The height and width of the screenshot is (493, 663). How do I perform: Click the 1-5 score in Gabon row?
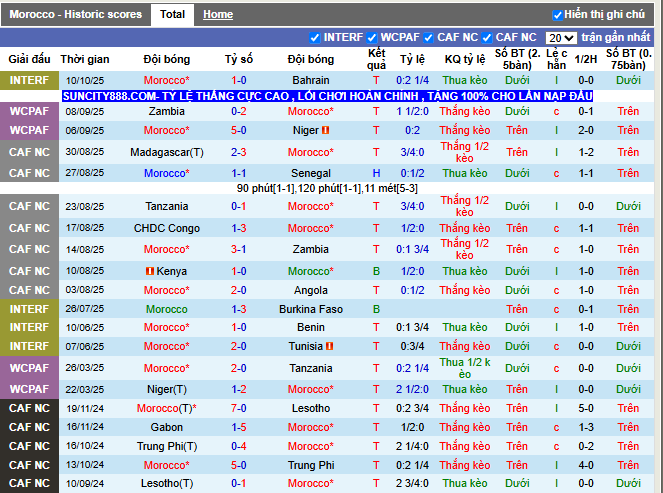238,427
